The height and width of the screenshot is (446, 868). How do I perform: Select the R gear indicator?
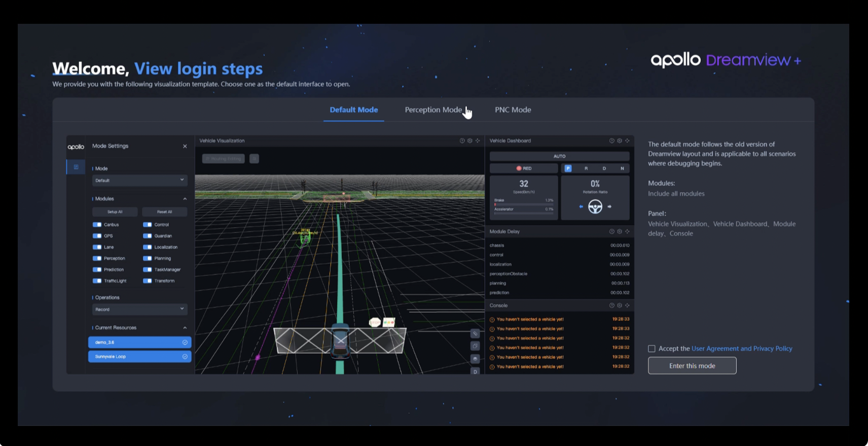[586, 168]
